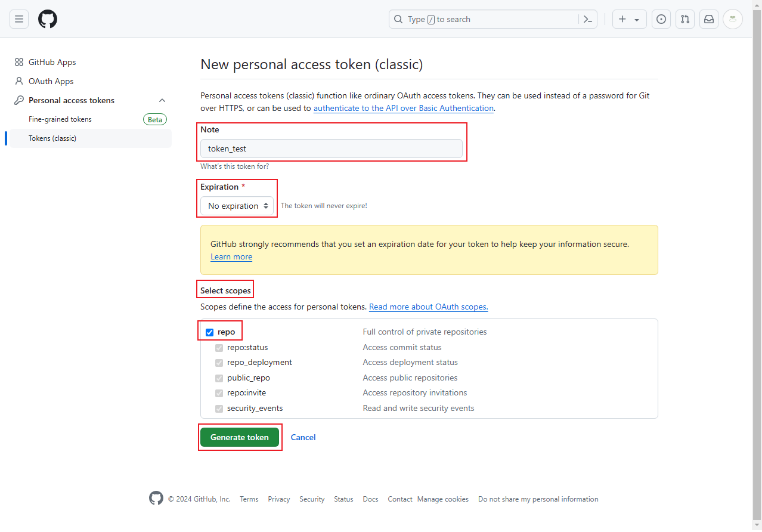Toggle the repo:invite checkbox

coord(219,393)
